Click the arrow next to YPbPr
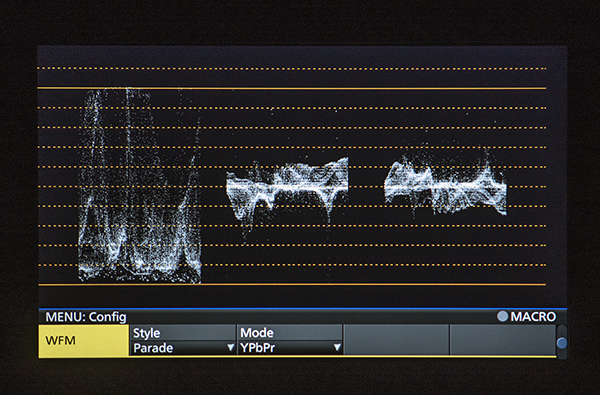 (337, 348)
